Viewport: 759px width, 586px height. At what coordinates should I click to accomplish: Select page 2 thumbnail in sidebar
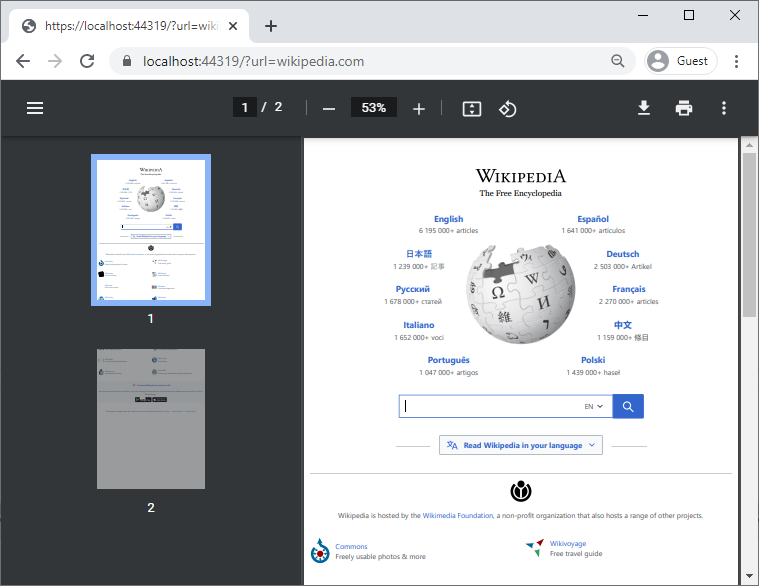tap(151, 419)
